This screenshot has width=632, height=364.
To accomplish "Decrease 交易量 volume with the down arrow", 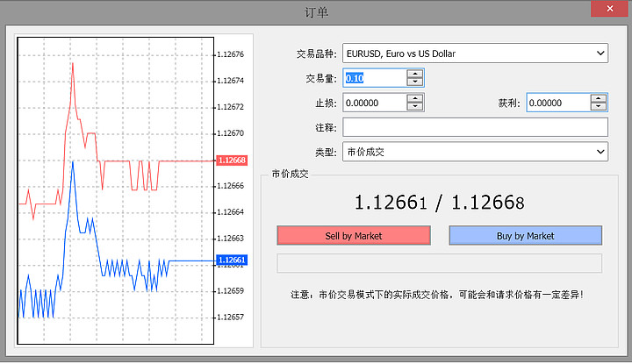I will (415, 82).
